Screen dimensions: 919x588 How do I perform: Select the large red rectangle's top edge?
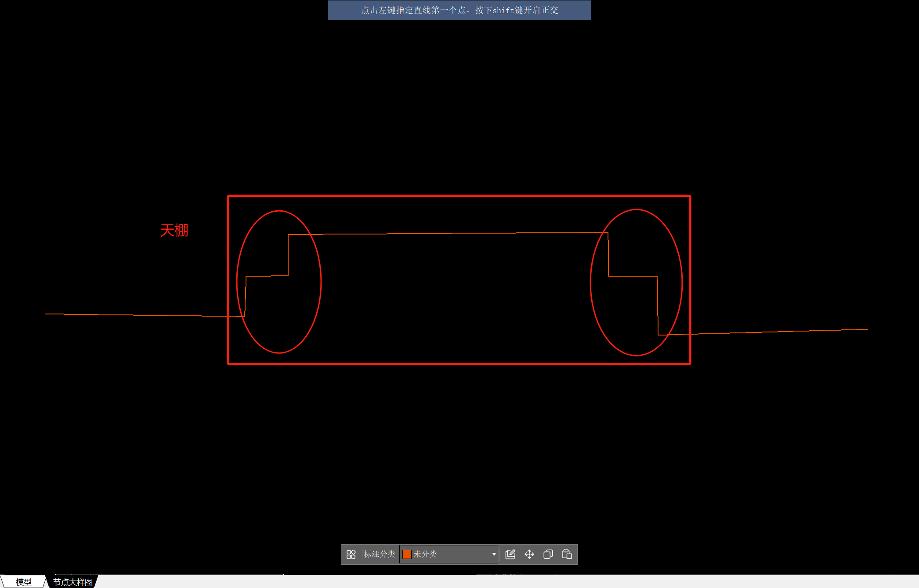click(459, 196)
